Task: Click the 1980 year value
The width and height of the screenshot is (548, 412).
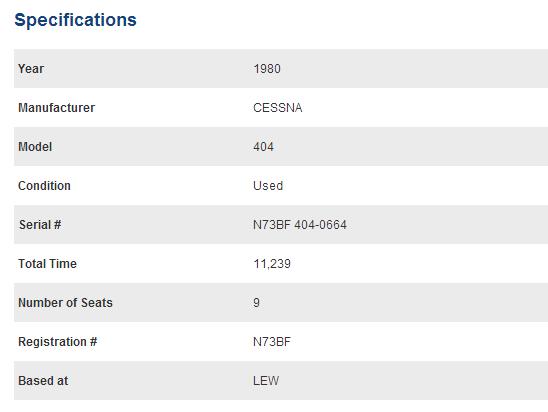Action: (267, 68)
